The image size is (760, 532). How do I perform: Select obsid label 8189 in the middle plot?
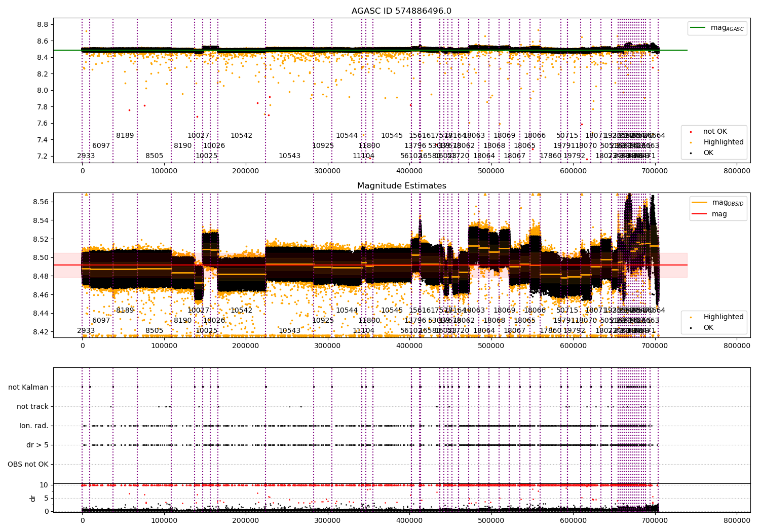[x=125, y=311]
